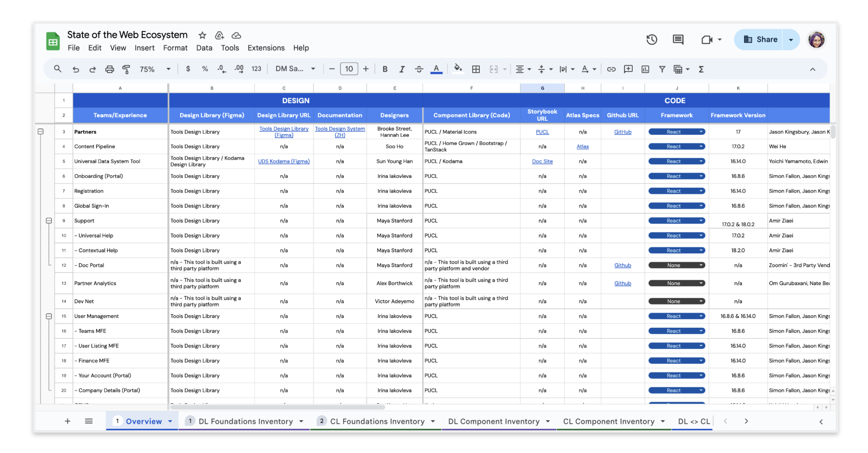Viewport: 868px width, 453px height.
Task: Select column G header
Action: click(x=542, y=88)
